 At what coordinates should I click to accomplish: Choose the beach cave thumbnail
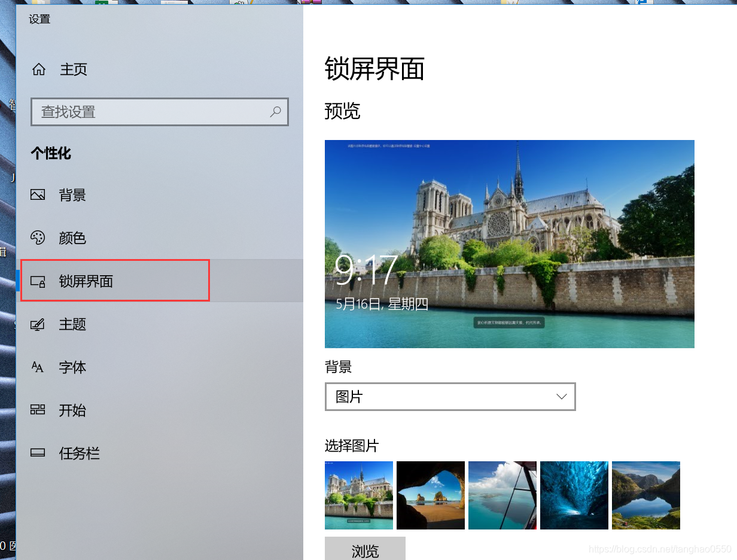click(x=431, y=495)
